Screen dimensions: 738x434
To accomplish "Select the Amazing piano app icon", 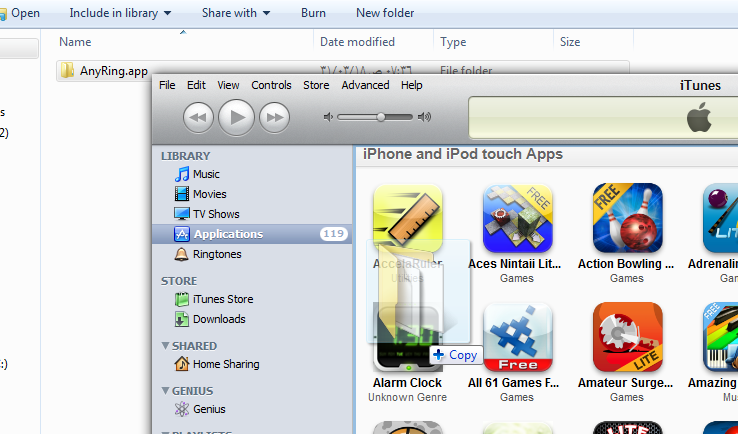I will [720, 337].
